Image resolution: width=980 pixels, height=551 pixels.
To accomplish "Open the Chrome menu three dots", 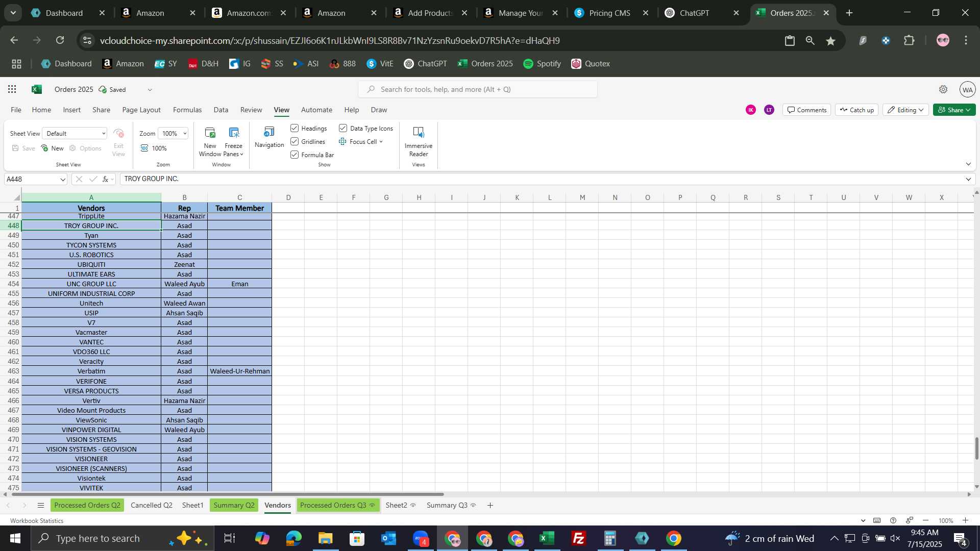I will coord(966,40).
